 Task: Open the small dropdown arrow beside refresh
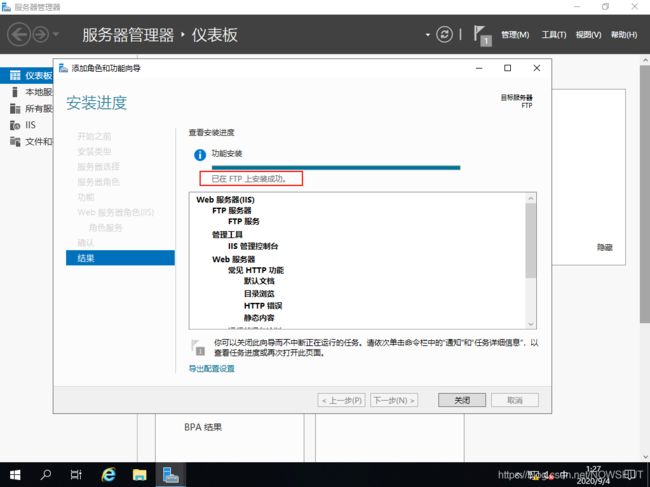(x=427, y=35)
